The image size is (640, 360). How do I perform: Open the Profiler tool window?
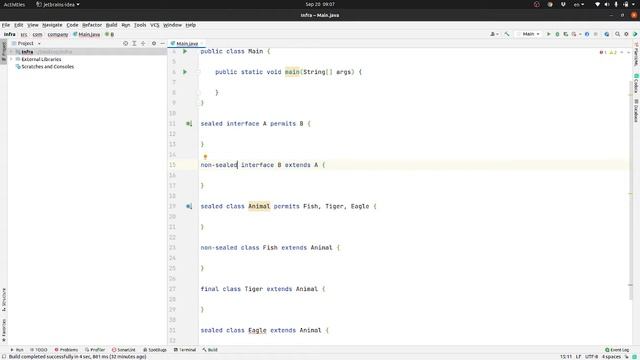95,350
